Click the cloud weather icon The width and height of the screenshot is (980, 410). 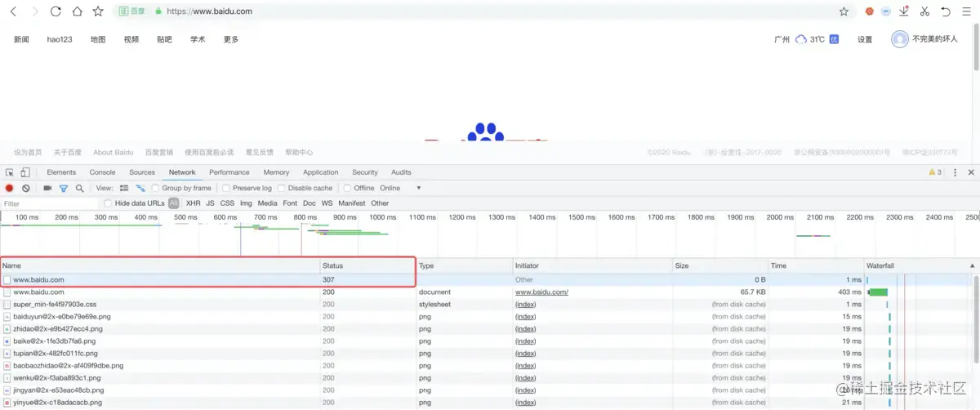pyautogui.click(x=801, y=39)
